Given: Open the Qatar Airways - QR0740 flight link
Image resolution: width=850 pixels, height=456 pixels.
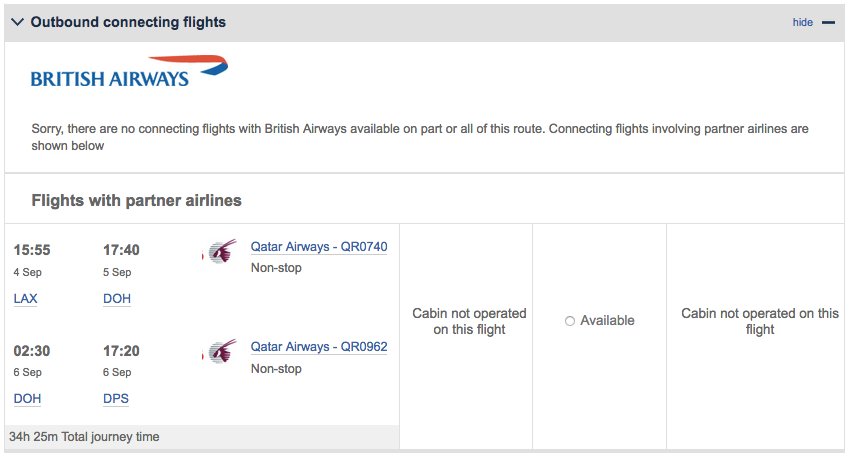Looking at the screenshot, I should 319,247.
